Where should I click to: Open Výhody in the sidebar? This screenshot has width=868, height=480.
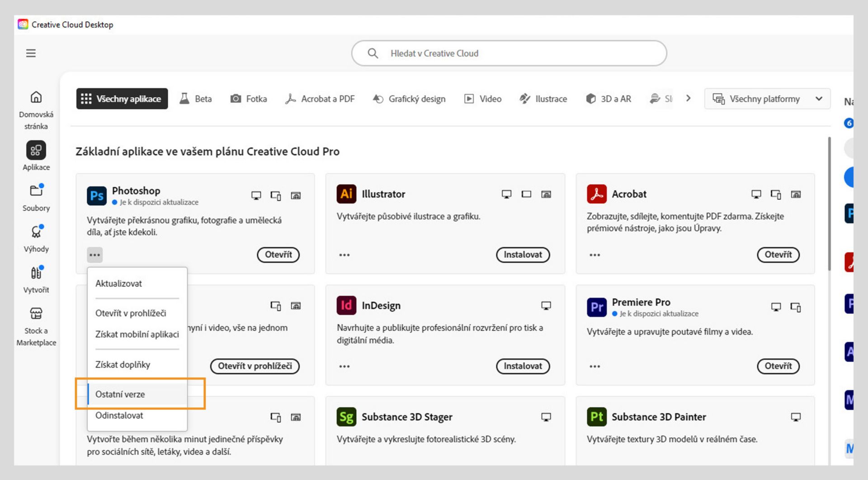36,238
